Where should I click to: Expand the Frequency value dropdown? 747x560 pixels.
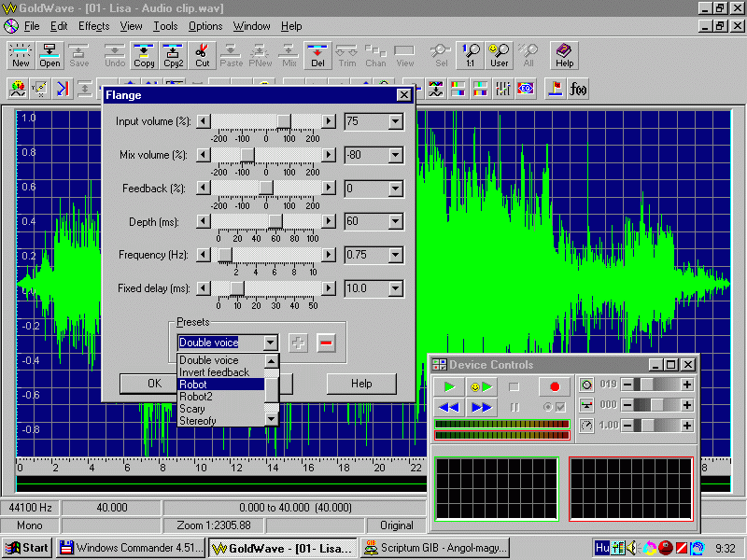[395, 255]
